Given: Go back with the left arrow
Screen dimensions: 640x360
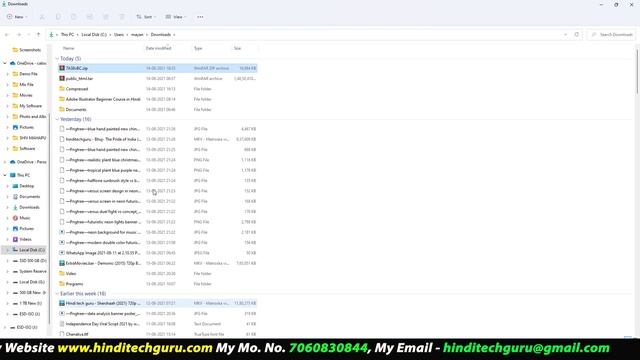Looking at the screenshot, I should pos(7,35).
